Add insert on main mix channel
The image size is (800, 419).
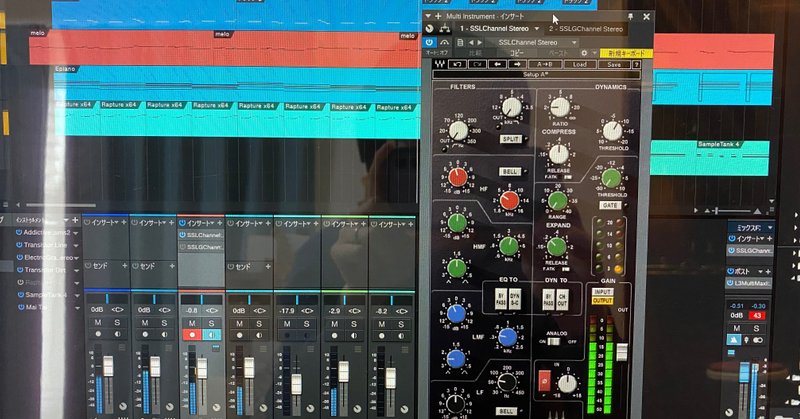(x=769, y=238)
